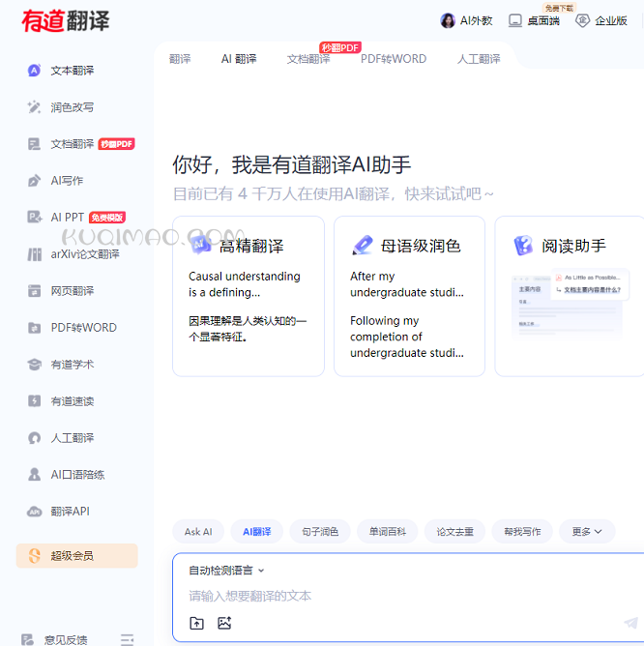Select the 帮我写作 chip
This screenshot has height=646, width=644.
tap(522, 532)
